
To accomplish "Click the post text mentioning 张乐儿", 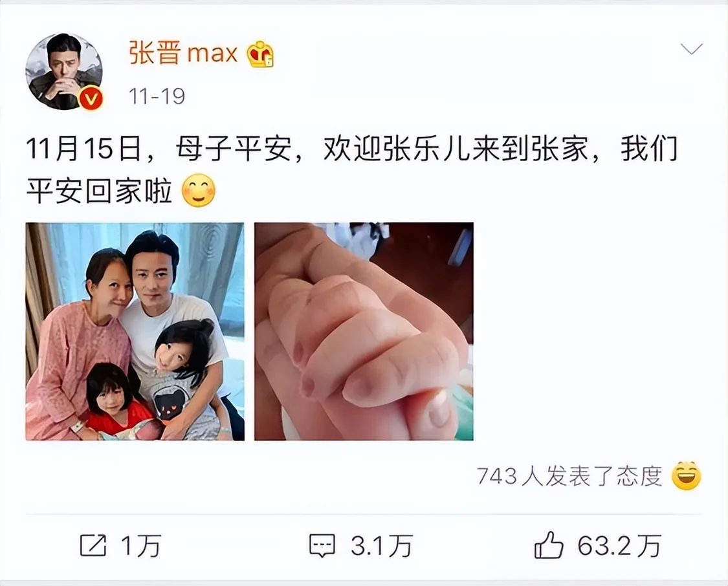I will coord(351,149).
